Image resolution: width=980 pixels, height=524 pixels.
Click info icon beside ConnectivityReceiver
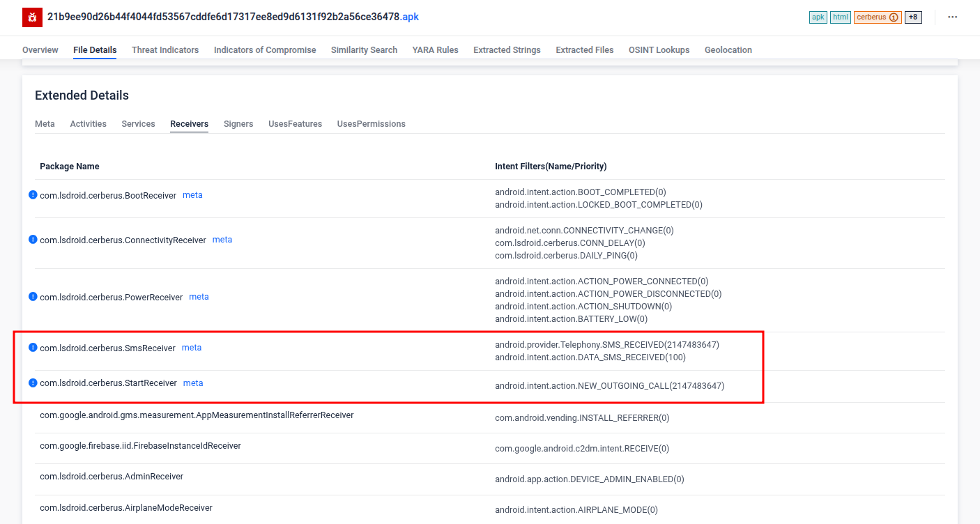33,240
